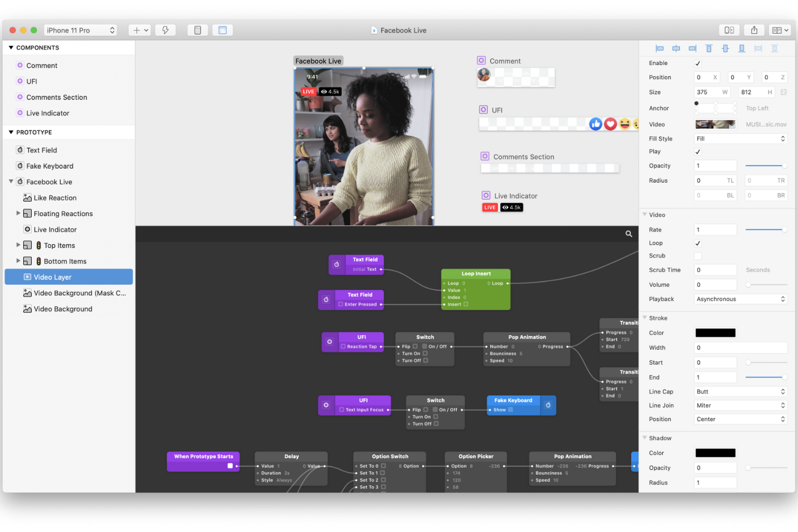Click the Scrub Time input field
The height and width of the screenshot is (532, 798).
coord(716,270)
